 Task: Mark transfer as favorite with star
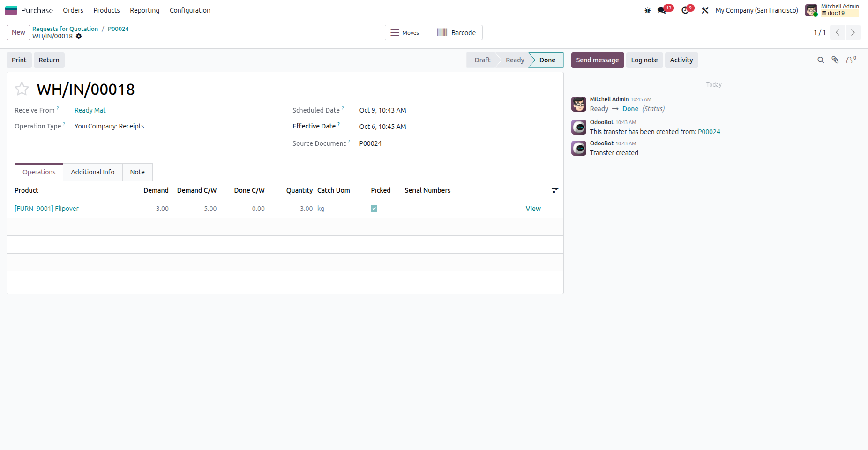click(22, 89)
